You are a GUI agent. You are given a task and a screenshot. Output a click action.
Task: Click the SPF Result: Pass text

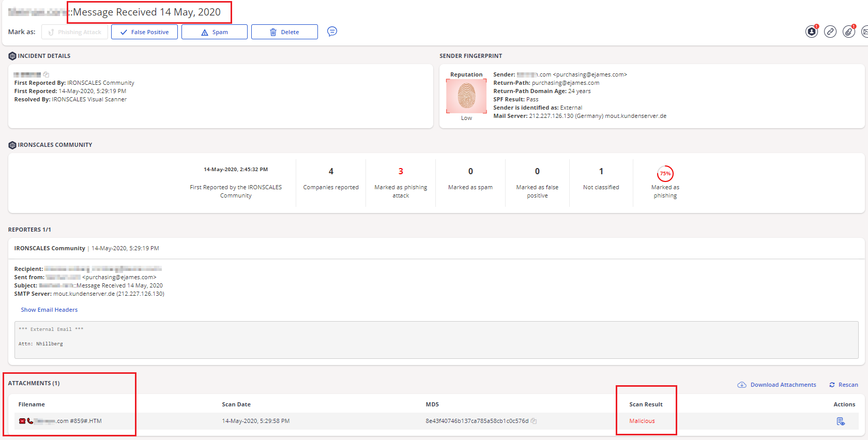coord(515,99)
